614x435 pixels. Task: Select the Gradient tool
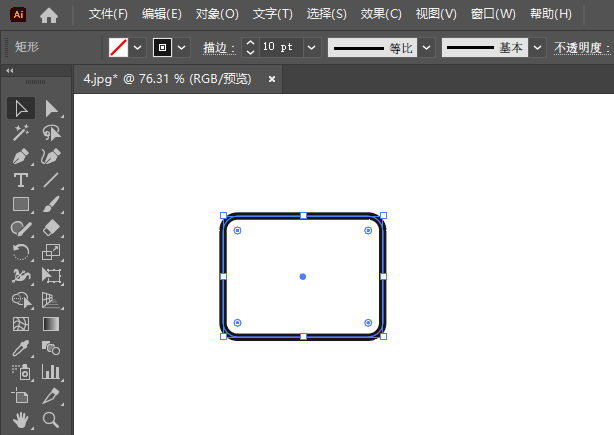[x=51, y=324]
